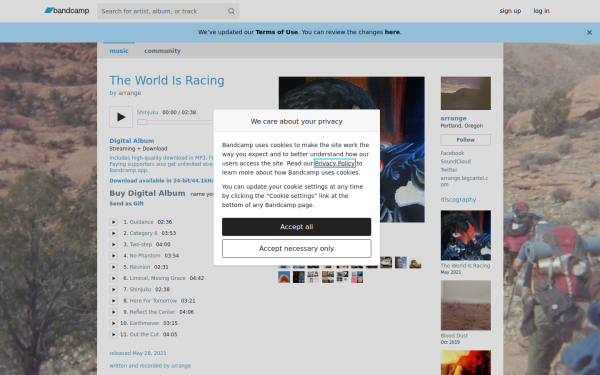Click Buy Digital Album
This screenshot has width=600, height=375.
[147, 193]
